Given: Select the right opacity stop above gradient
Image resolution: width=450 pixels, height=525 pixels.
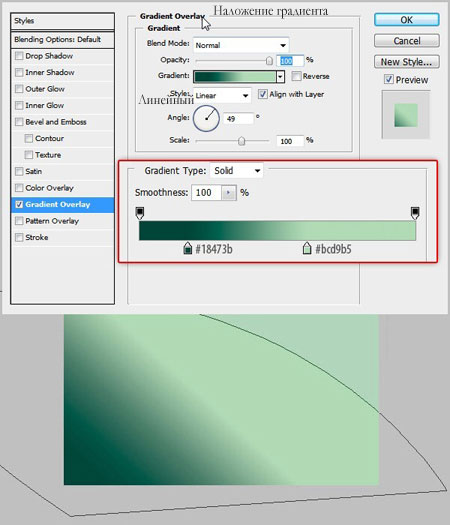Looking at the screenshot, I should click(415, 213).
